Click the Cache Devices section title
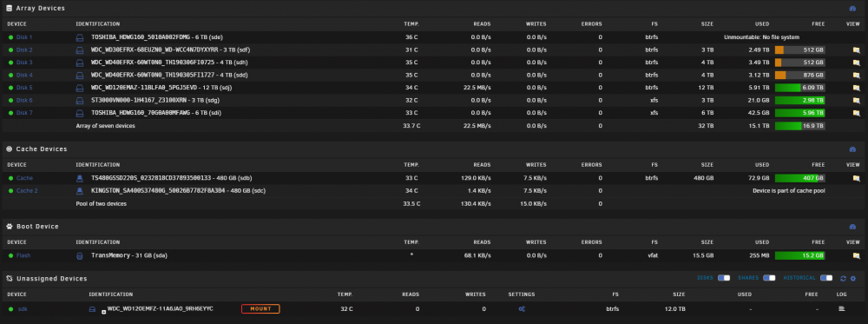This screenshot has height=324, width=868. click(x=42, y=149)
